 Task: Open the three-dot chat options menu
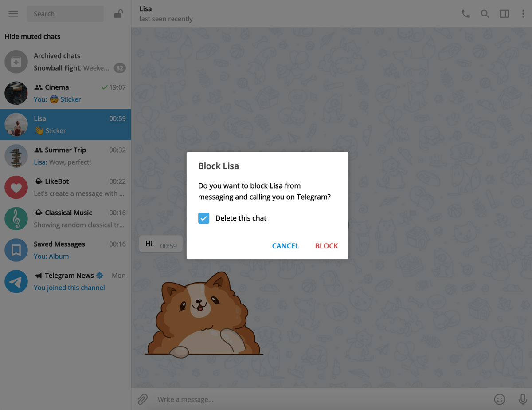(523, 14)
